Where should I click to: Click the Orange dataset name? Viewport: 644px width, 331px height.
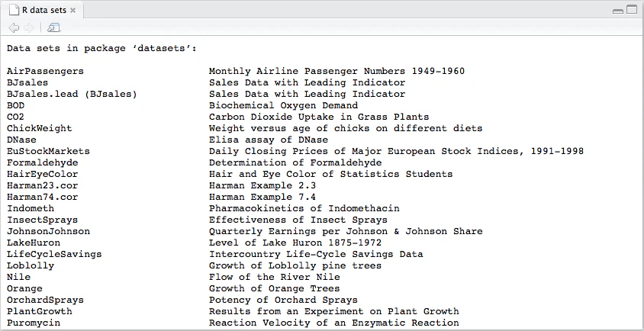[24, 289]
